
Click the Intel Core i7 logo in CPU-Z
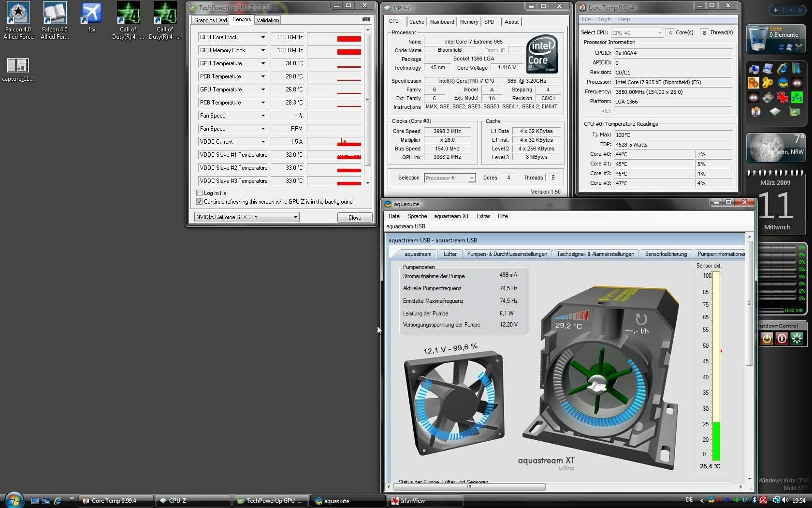(x=542, y=54)
